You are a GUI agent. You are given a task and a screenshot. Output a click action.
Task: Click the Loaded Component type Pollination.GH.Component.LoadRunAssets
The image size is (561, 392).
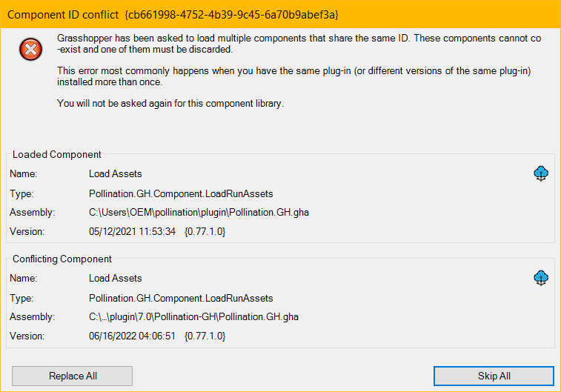[181, 194]
